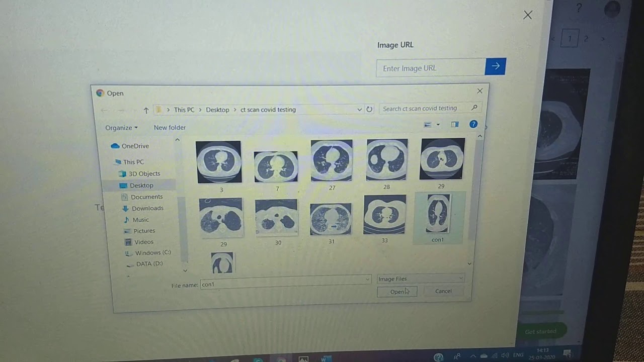Open the Image Files type dropdown
Screen dimensions: 644x362
(x=421, y=279)
